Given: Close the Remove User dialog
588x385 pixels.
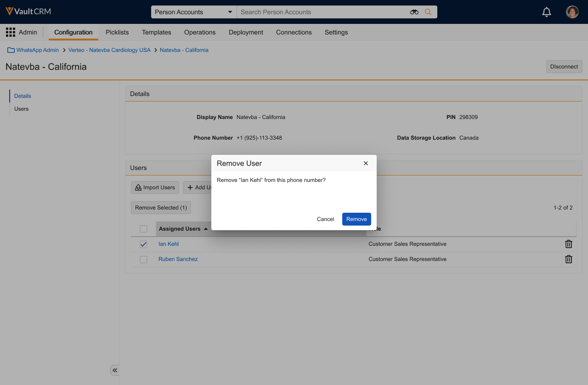Looking at the screenshot, I should pos(366,164).
